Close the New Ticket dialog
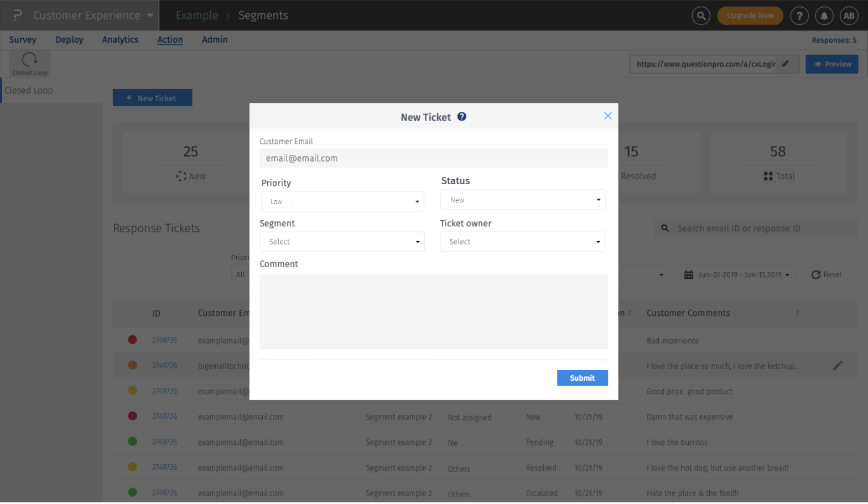This screenshot has height=504, width=868. tap(608, 116)
